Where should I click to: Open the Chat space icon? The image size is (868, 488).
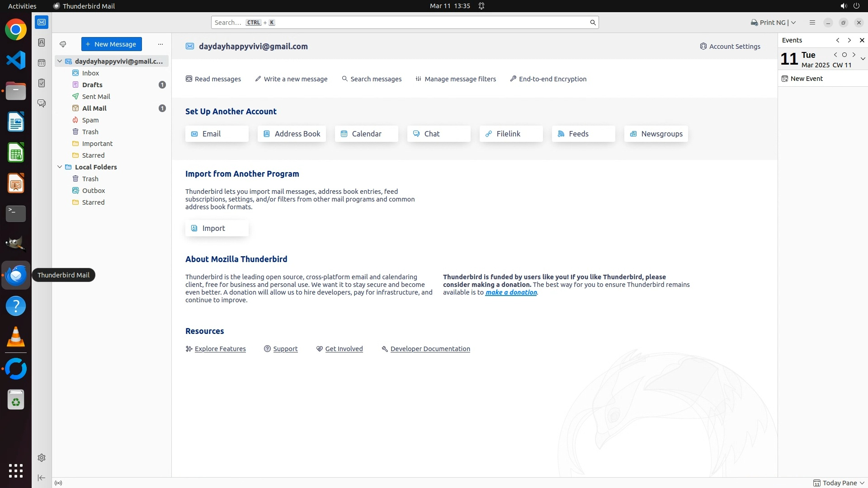pos(42,103)
